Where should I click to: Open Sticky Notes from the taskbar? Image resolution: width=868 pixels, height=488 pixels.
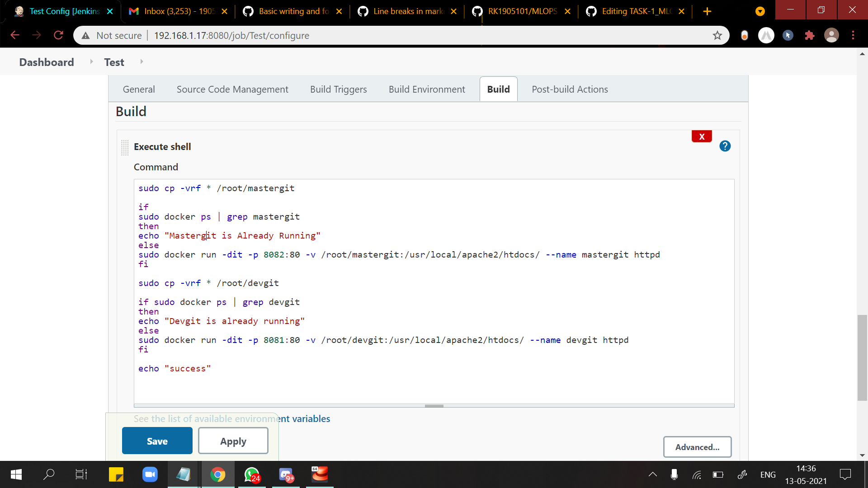116,474
